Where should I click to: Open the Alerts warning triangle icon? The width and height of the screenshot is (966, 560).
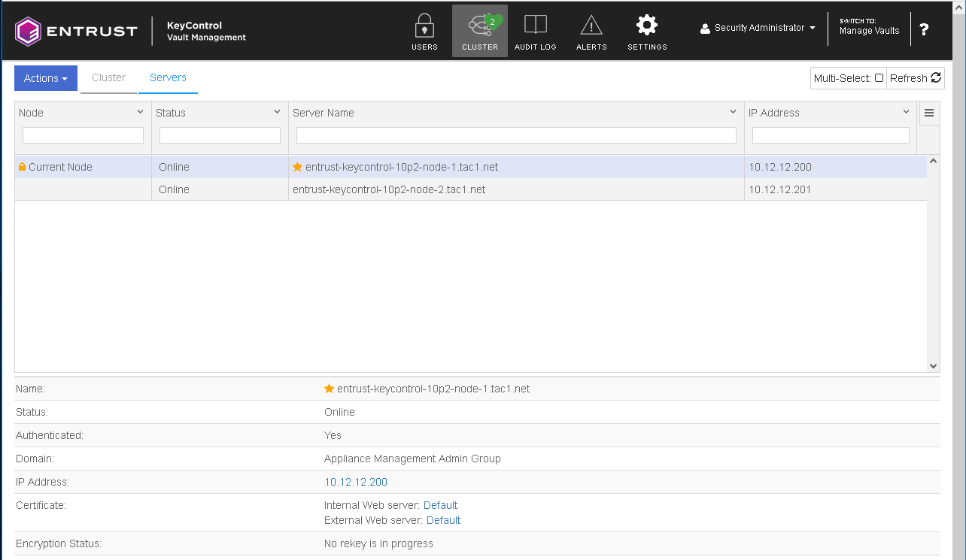point(591,26)
